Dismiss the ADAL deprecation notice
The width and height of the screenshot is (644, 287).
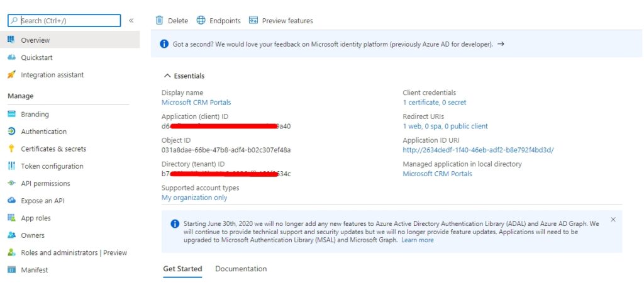(613, 220)
